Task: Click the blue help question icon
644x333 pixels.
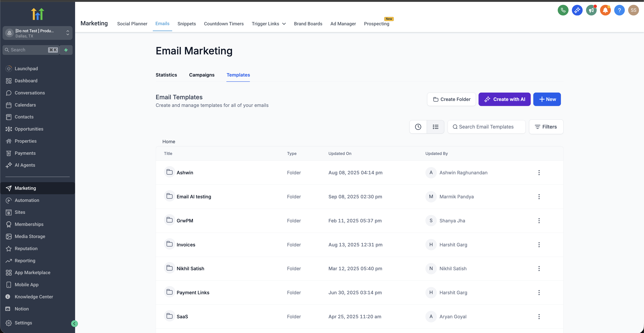Action: 619,10
